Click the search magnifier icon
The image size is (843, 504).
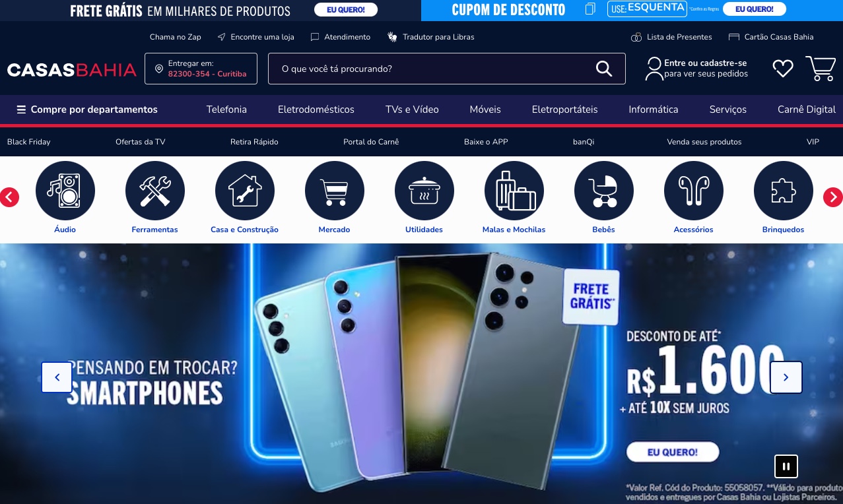coord(604,69)
